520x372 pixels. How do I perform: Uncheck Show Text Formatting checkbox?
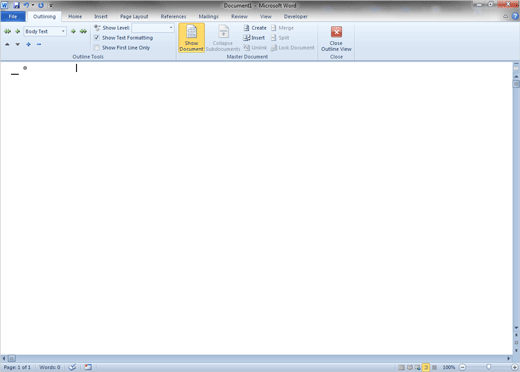[x=97, y=38]
